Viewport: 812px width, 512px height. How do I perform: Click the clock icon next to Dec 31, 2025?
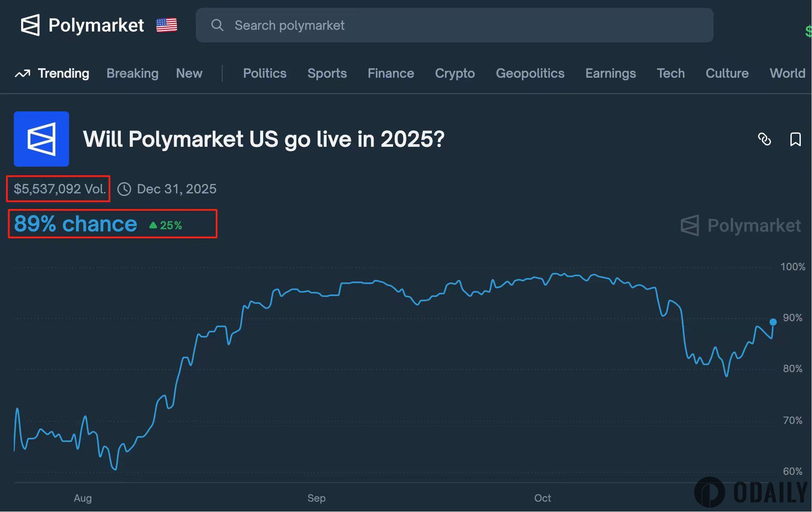coord(124,189)
